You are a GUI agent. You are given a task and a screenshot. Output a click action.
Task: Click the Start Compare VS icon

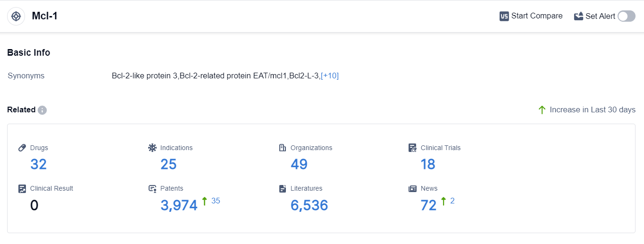pyautogui.click(x=504, y=16)
